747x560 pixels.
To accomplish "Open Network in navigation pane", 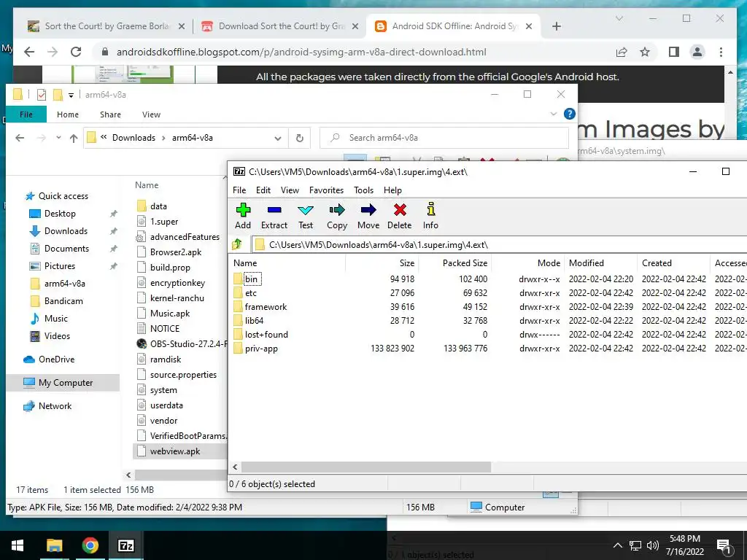I will point(55,405).
